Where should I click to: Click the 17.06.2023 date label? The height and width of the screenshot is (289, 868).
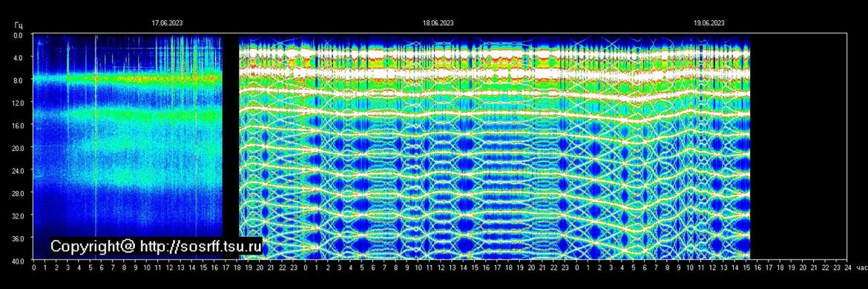coord(167,23)
